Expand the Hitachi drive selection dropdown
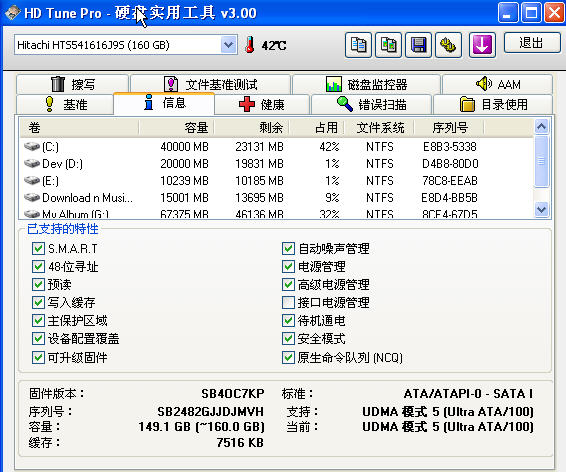 pos(228,45)
